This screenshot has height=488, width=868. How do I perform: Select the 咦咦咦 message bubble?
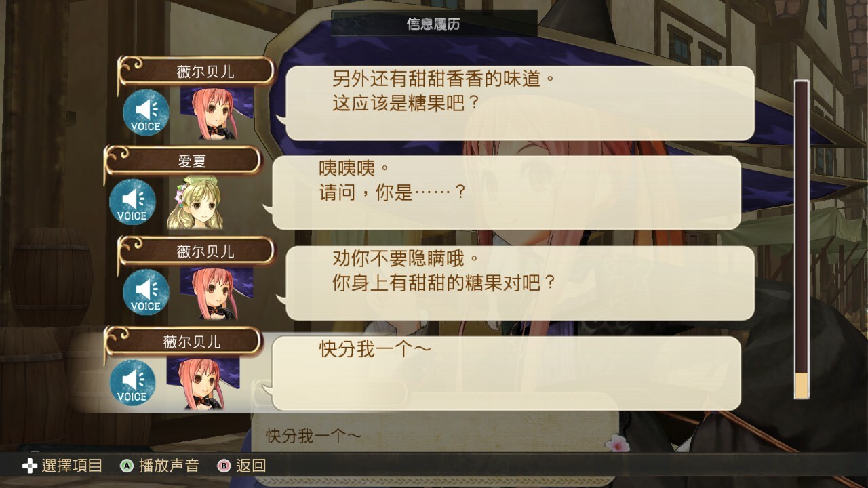coord(506,193)
